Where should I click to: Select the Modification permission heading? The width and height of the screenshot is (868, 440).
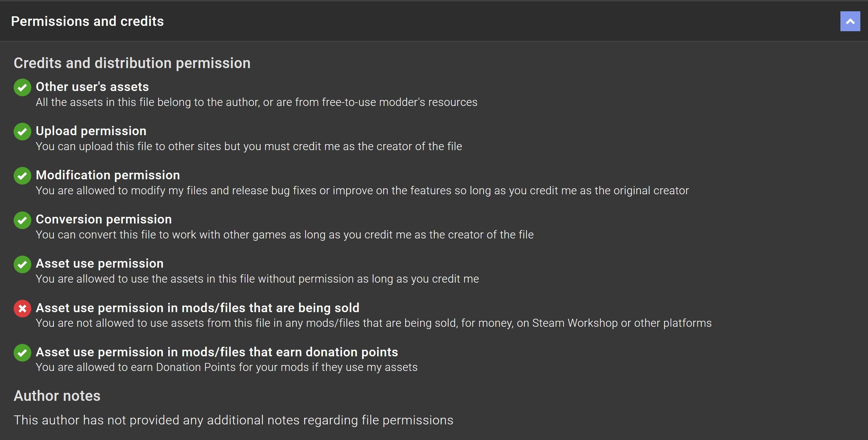pyautogui.click(x=108, y=175)
